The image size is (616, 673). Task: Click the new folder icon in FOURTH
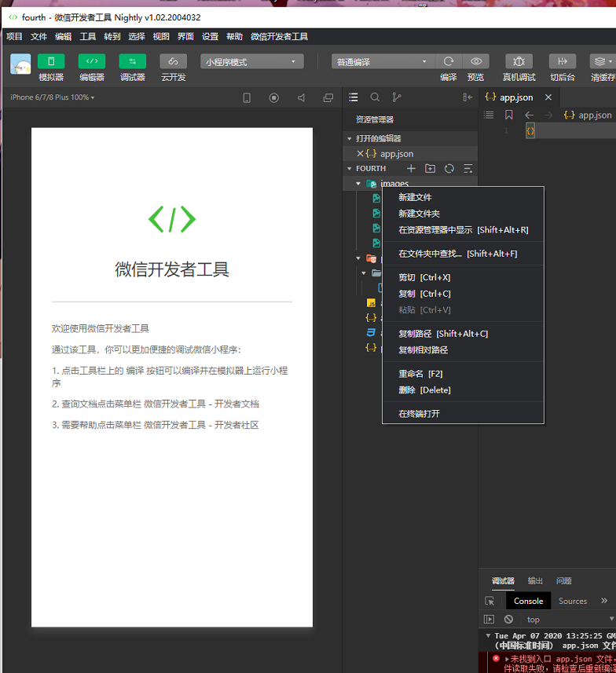[x=430, y=168]
